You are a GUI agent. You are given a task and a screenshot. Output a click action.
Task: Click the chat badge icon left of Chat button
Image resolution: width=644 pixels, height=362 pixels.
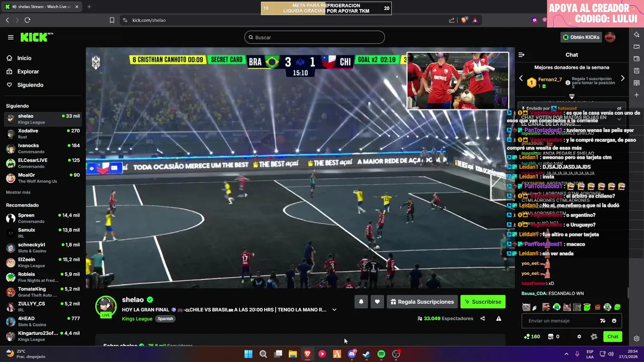[594, 337]
